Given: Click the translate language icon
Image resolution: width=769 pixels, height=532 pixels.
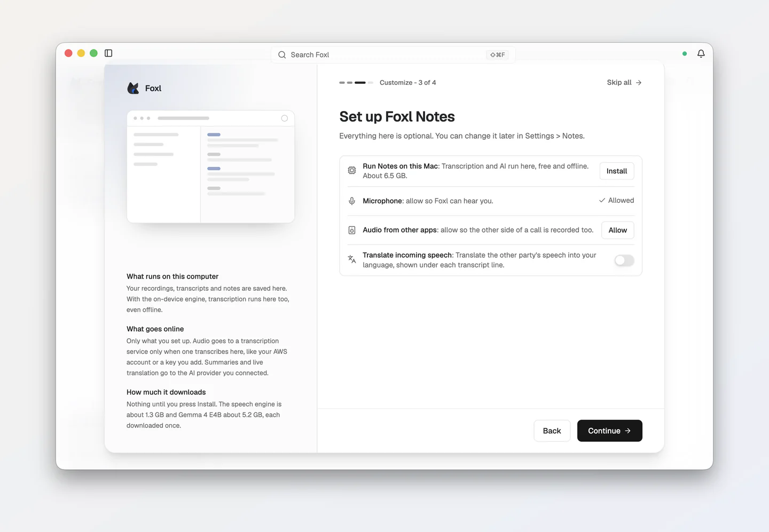Looking at the screenshot, I should 352,259.
